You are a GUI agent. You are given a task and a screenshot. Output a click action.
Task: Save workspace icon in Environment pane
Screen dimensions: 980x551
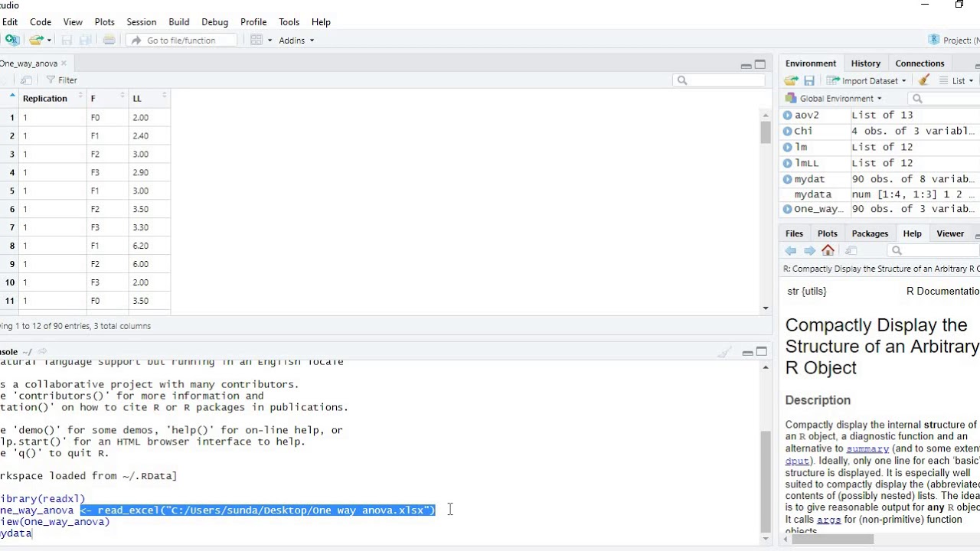point(808,80)
